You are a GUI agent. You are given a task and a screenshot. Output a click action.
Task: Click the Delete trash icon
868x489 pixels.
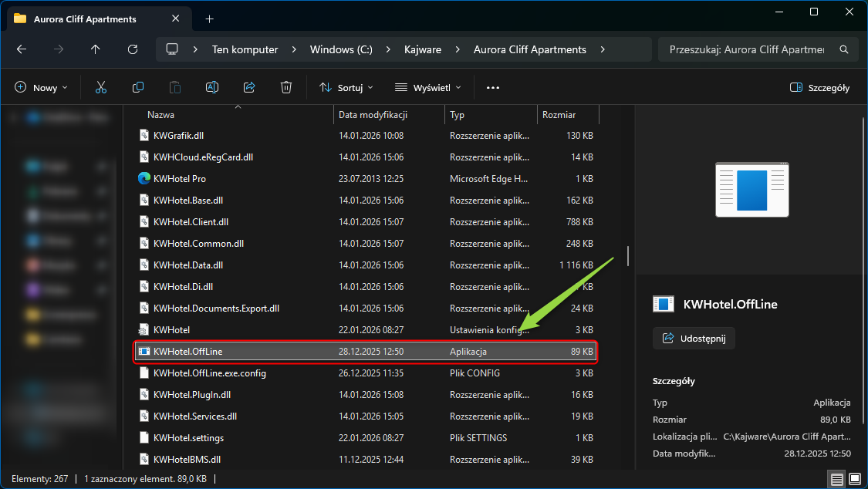pos(285,88)
